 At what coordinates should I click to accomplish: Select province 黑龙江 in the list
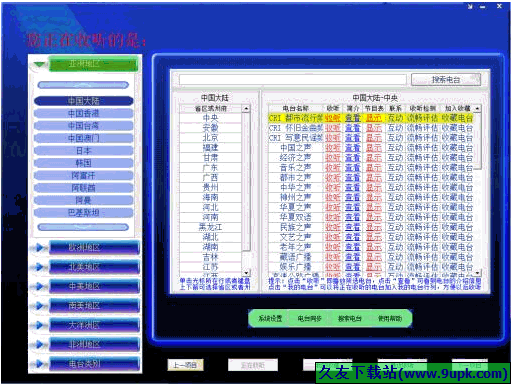pyautogui.click(x=210, y=227)
